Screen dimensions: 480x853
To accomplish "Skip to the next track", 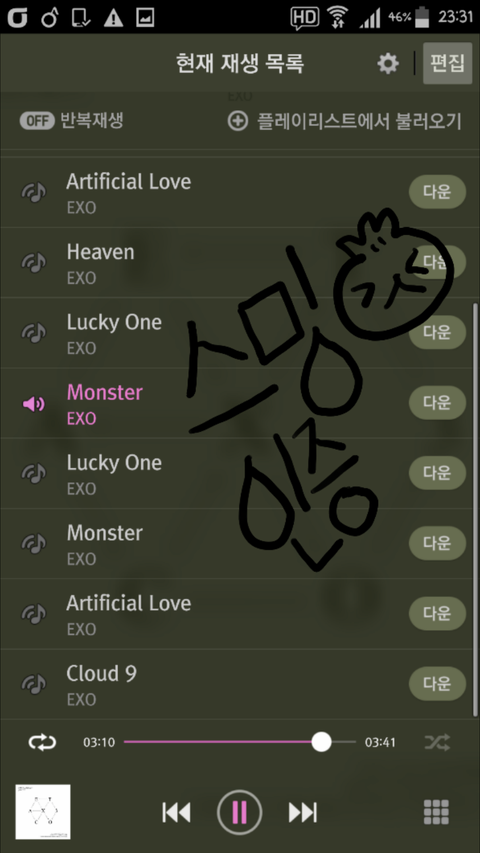I will (303, 812).
